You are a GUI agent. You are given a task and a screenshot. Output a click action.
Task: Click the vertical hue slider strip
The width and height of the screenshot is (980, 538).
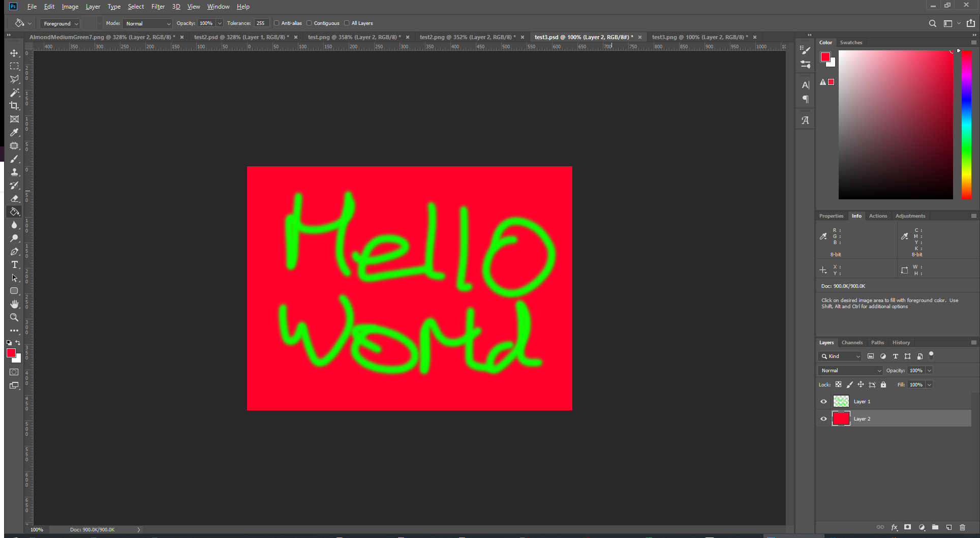[966, 125]
